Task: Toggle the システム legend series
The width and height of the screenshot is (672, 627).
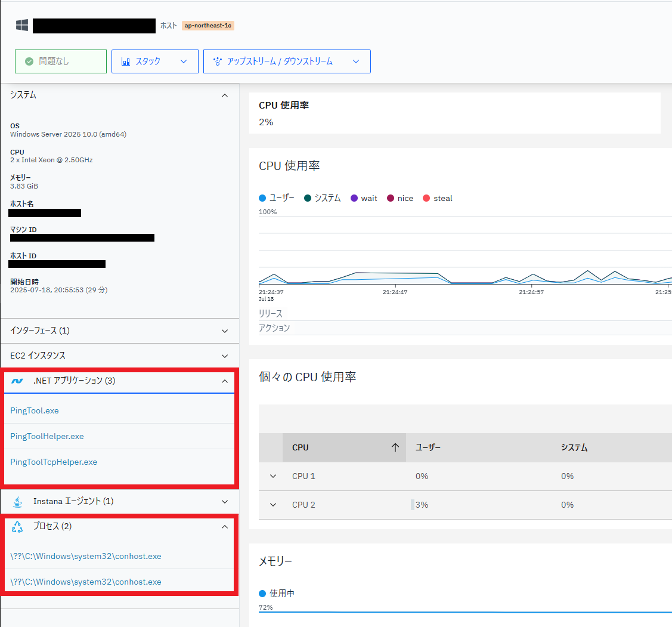Action: point(322,198)
